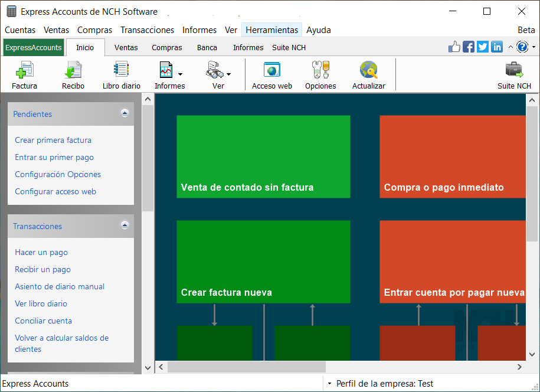Open dropdown arrow beside the help icon
540x392 pixels.
click(x=534, y=47)
